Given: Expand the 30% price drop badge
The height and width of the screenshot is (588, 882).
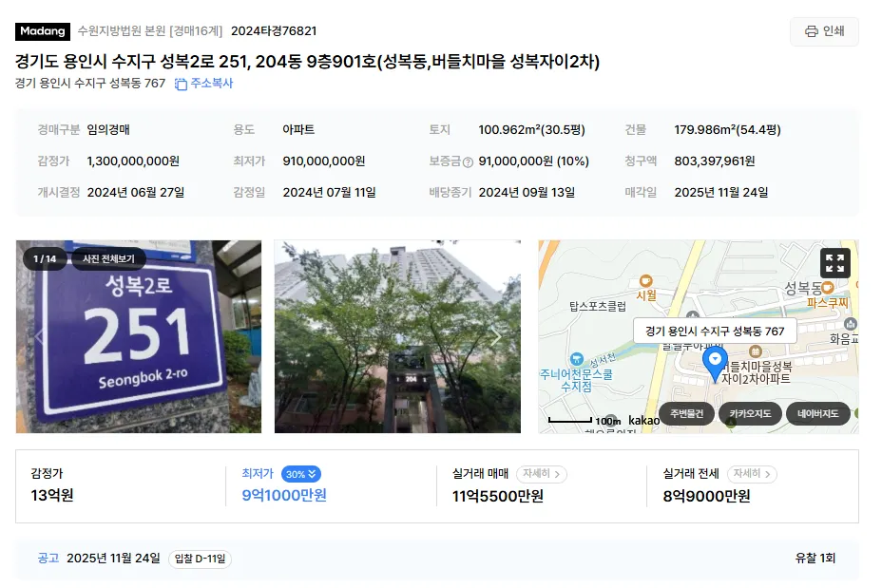Looking at the screenshot, I should [x=301, y=474].
